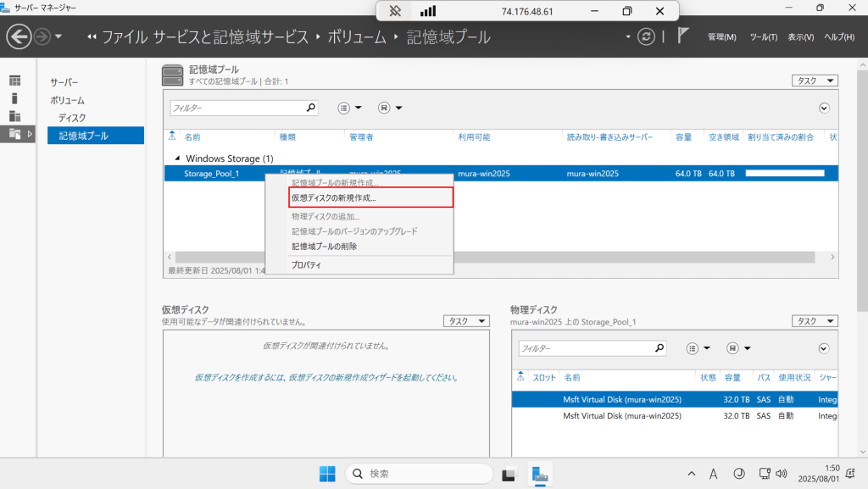
Task: Click the back navigation arrow
Action: [x=19, y=37]
